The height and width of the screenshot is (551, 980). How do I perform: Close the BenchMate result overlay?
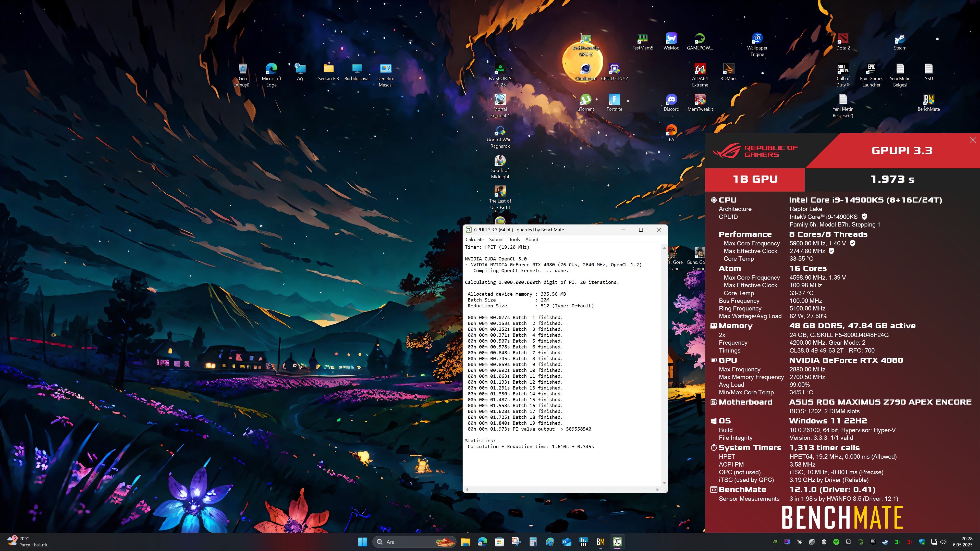[972, 140]
